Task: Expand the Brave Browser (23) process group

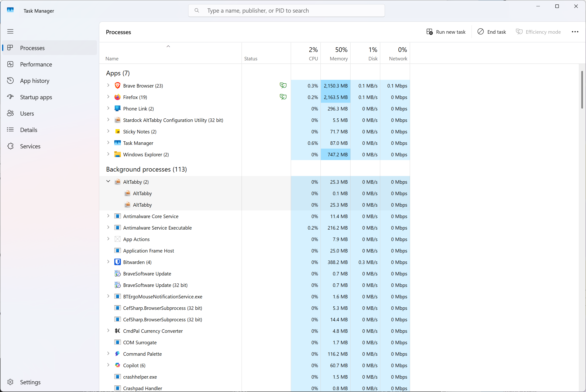Action: (108, 85)
